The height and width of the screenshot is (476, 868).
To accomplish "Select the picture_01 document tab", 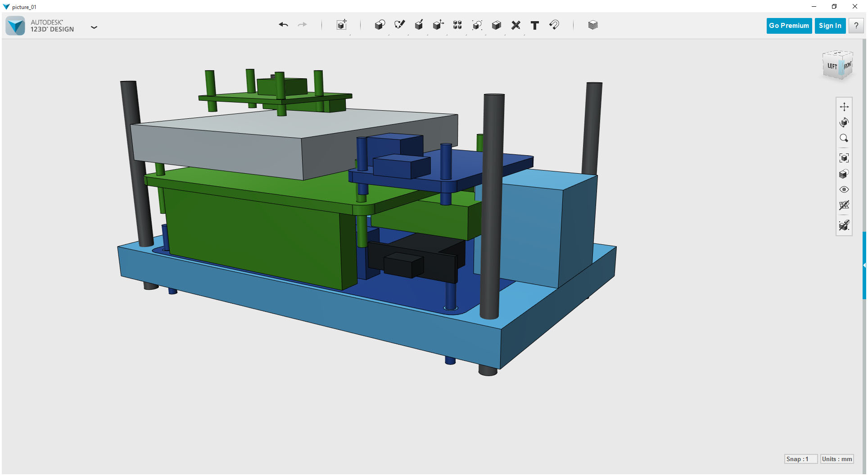I will point(23,7).
